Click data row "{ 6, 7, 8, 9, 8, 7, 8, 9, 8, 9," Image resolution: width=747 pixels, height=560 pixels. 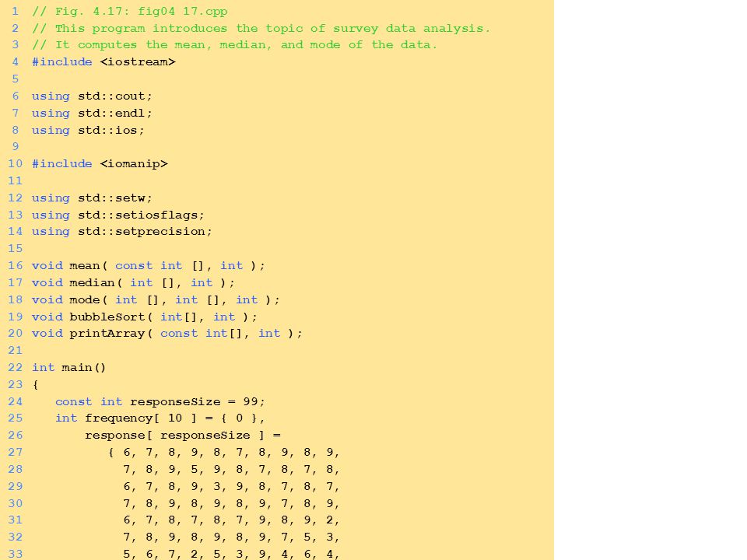(223, 453)
